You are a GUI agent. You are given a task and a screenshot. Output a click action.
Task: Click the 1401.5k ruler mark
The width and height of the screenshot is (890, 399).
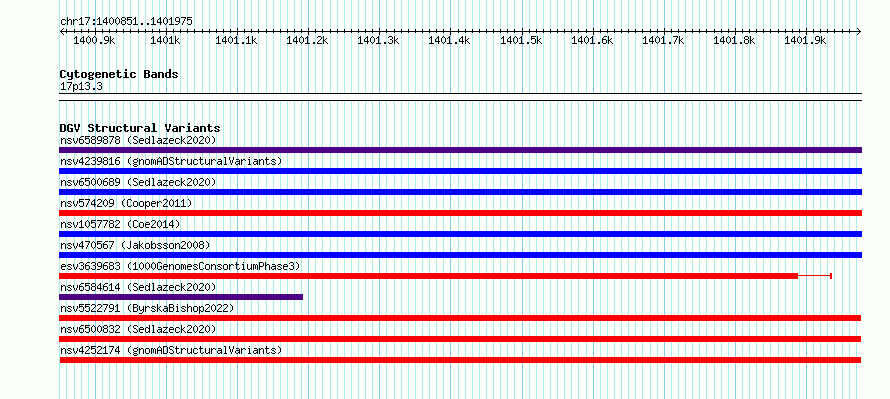[x=521, y=41]
